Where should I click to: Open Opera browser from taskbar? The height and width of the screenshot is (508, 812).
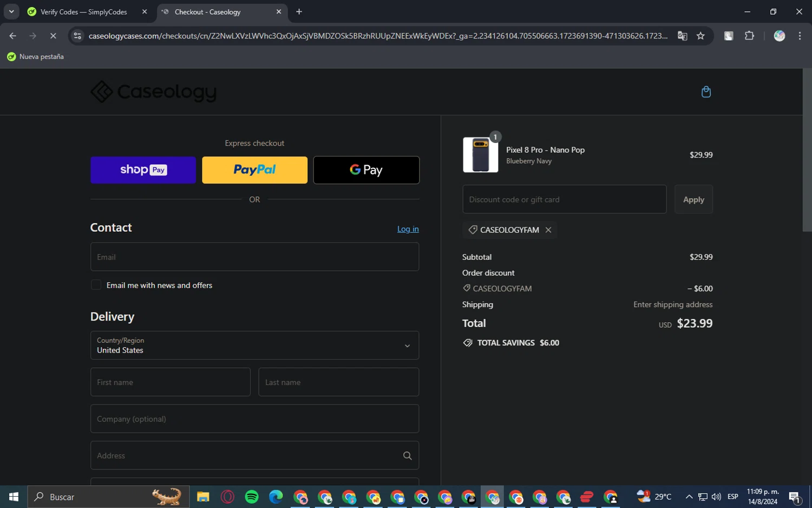227,497
